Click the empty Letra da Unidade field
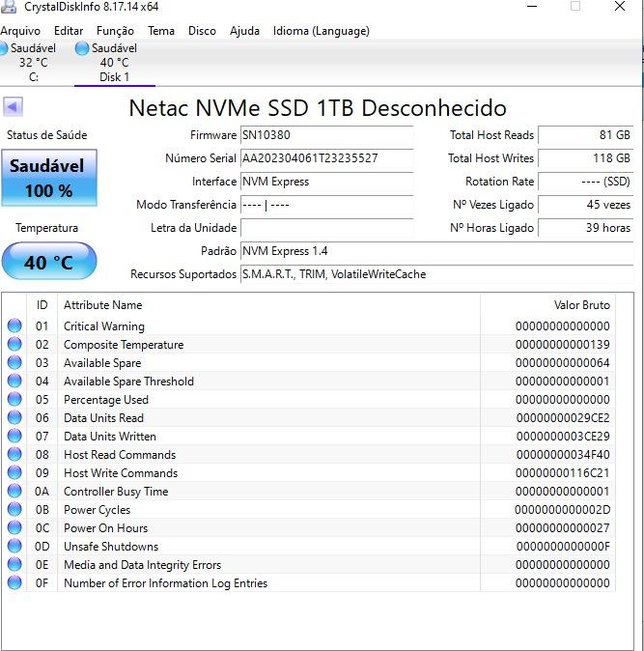 pos(326,228)
